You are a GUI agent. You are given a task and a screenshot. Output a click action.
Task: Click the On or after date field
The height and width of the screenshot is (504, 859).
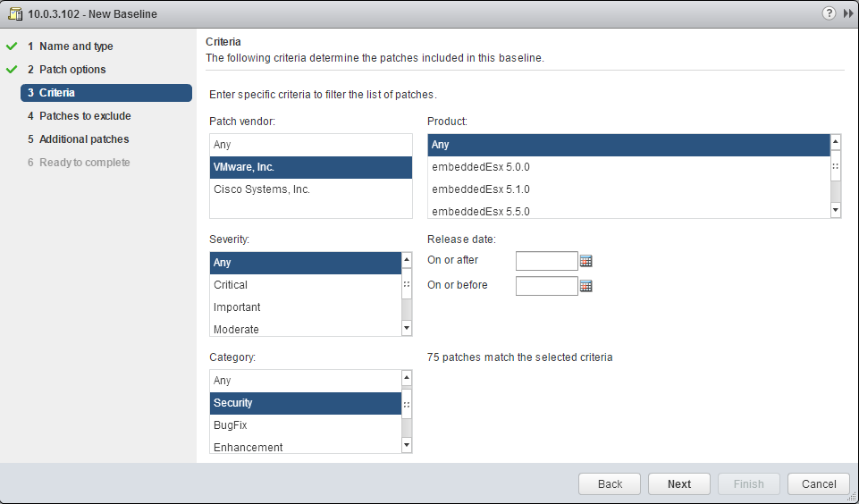pyautogui.click(x=546, y=261)
